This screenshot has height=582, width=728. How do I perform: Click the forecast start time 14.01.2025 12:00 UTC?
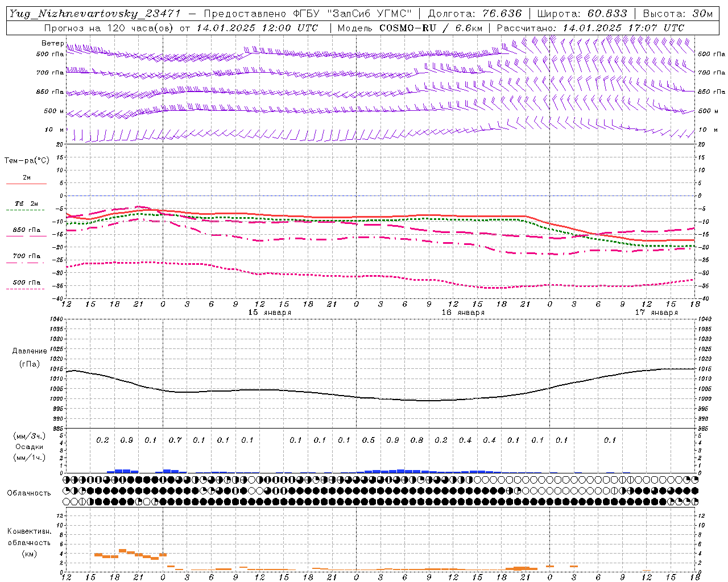pyautogui.click(x=257, y=28)
